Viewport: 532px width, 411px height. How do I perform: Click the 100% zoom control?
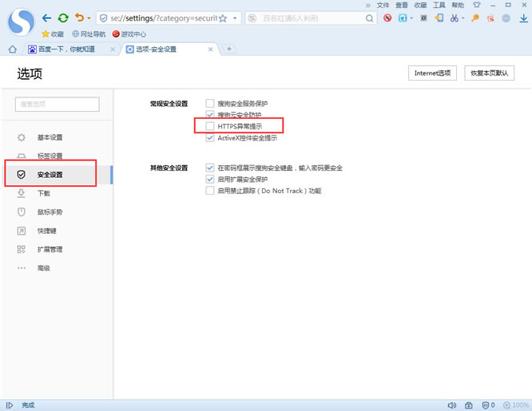pyautogui.click(x=516, y=405)
